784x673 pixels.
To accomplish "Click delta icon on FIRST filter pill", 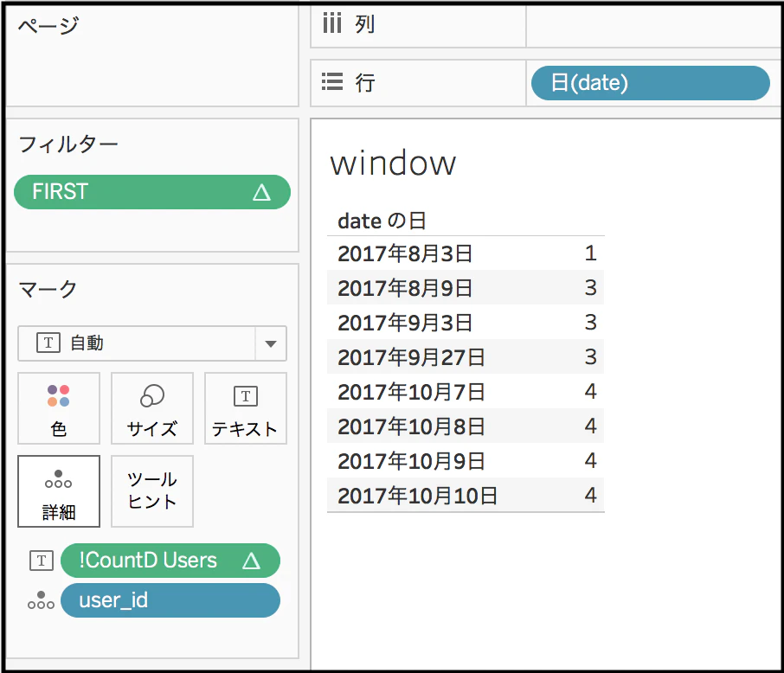I will click(261, 192).
